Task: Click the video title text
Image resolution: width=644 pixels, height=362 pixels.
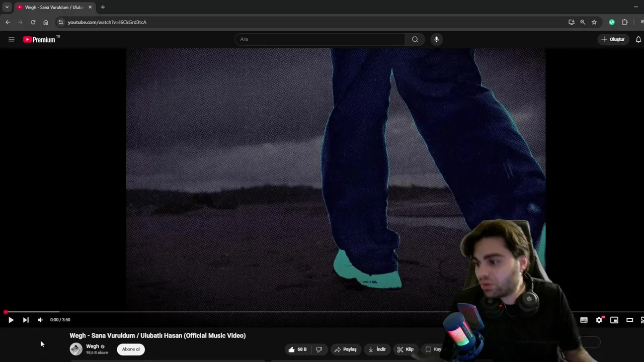Action: 157,335
